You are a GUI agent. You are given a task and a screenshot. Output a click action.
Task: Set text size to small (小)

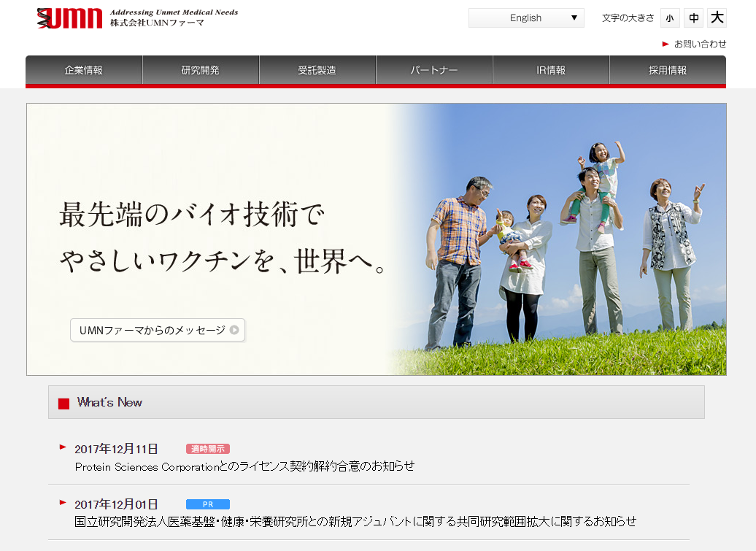click(670, 18)
